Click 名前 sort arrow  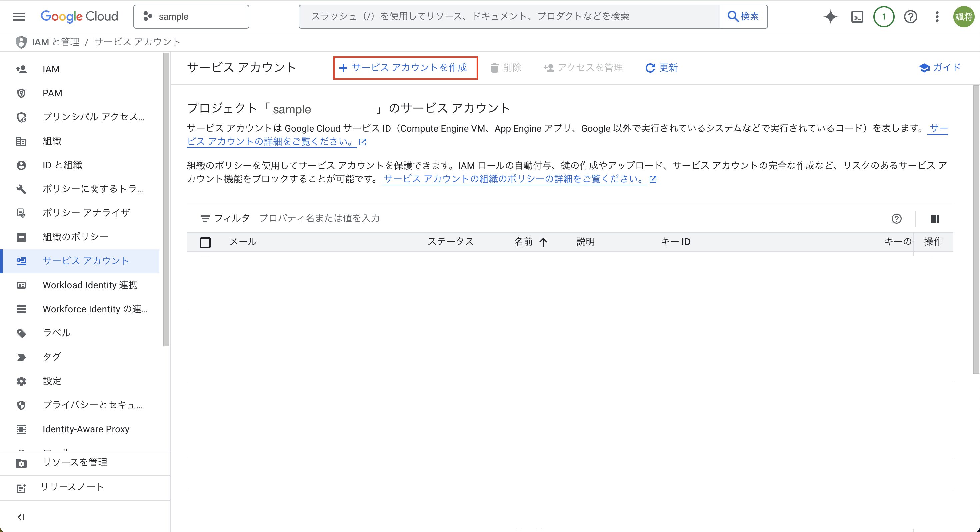[x=543, y=242]
